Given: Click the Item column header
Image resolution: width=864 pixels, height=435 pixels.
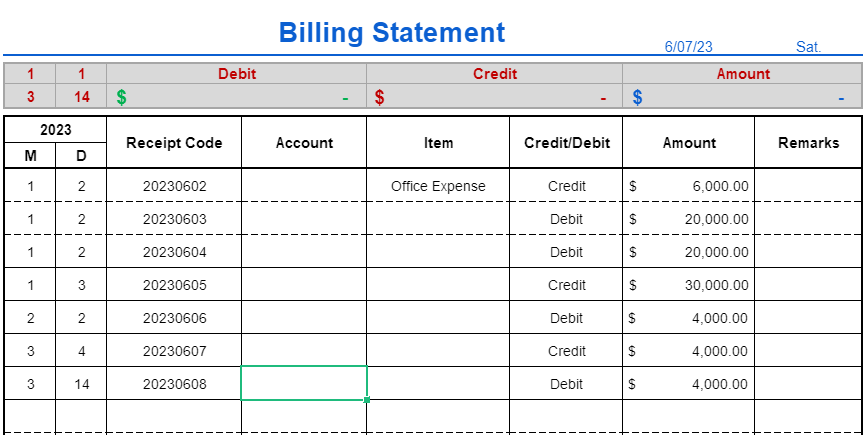Looking at the screenshot, I should pos(438,143).
